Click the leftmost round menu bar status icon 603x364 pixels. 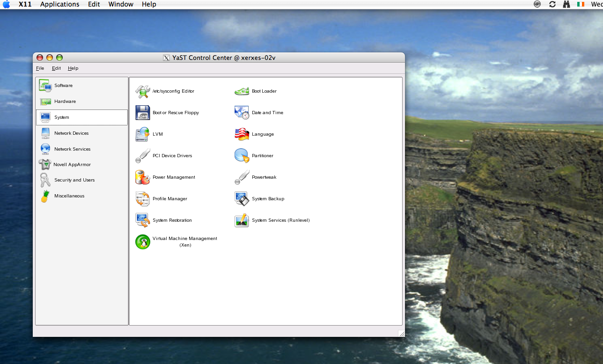click(537, 4)
